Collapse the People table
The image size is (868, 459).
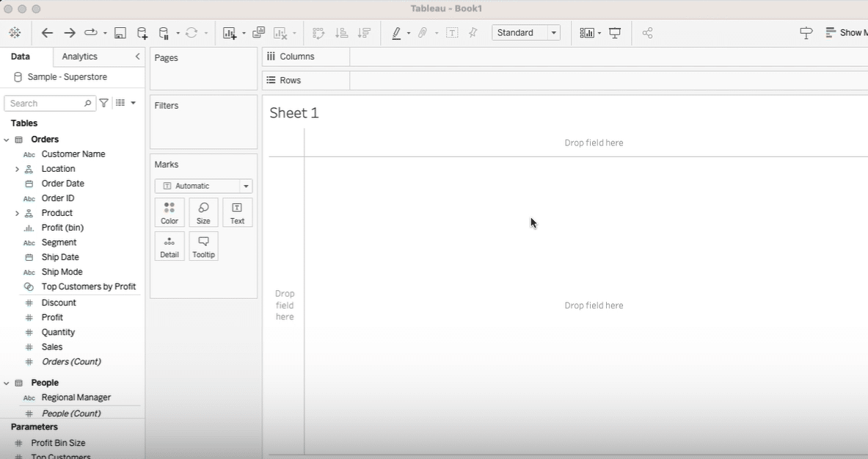pyautogui.click(x=7, y=383)
